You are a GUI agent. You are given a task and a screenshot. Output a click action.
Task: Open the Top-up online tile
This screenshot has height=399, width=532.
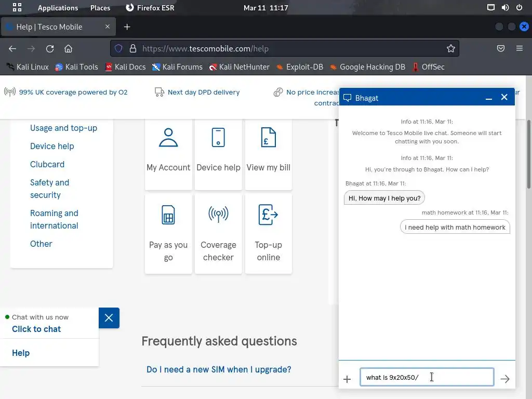(x=269, y=233)
